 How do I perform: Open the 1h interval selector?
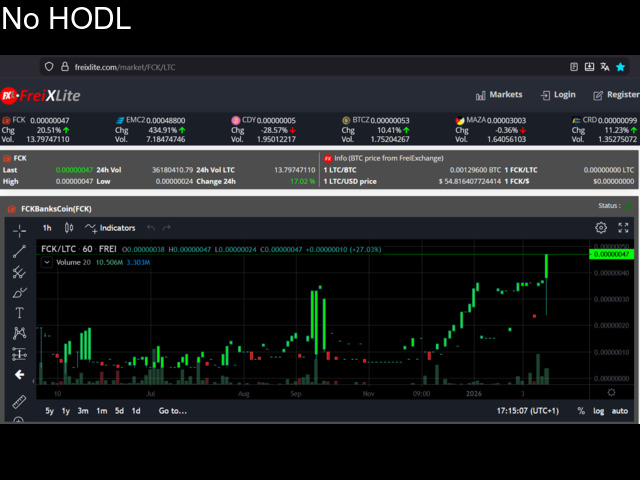click(47, 228)
